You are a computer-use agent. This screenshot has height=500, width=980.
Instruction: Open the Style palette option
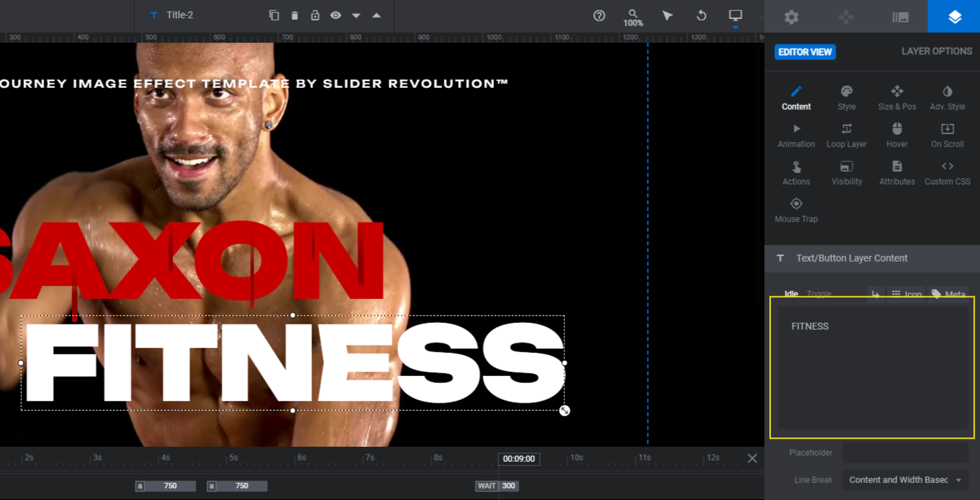(x=846, y=98)
